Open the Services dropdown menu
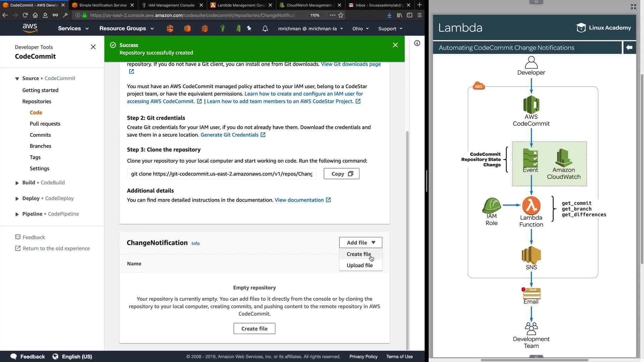The image size is (644, 362). pyautogui.click(x=73, y=28)
